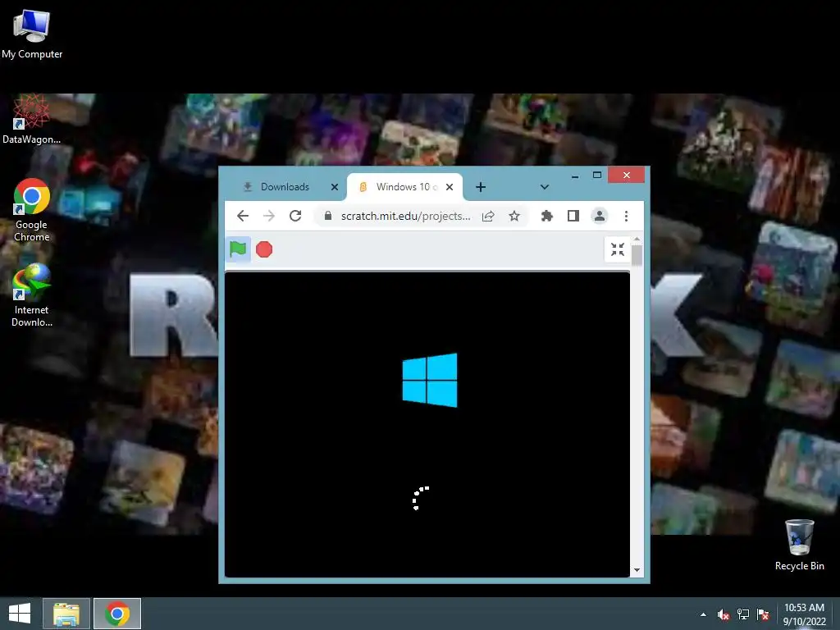
Task: Switch to the Downloads tab
Action: pyautogui.click(x=285, y=187)
